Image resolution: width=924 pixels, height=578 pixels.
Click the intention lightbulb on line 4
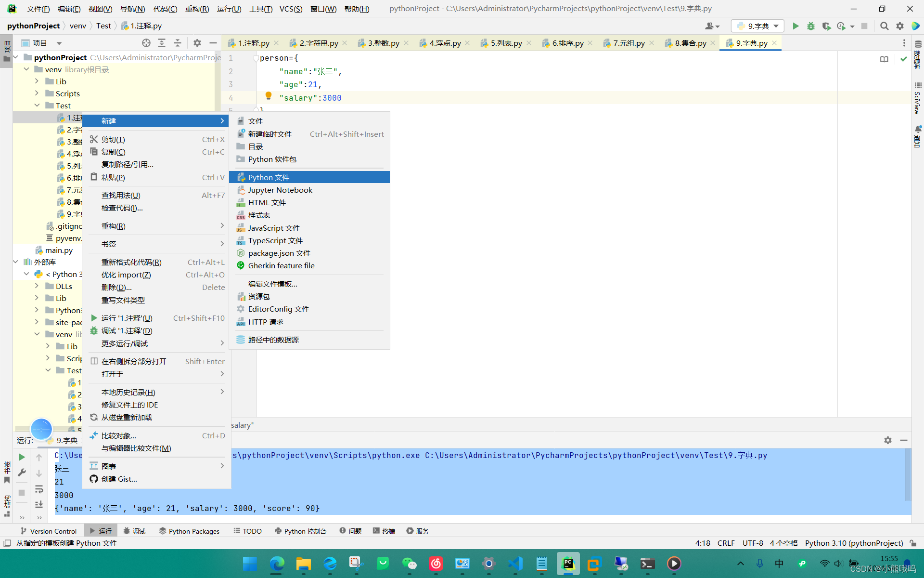[x=269, y=96]
